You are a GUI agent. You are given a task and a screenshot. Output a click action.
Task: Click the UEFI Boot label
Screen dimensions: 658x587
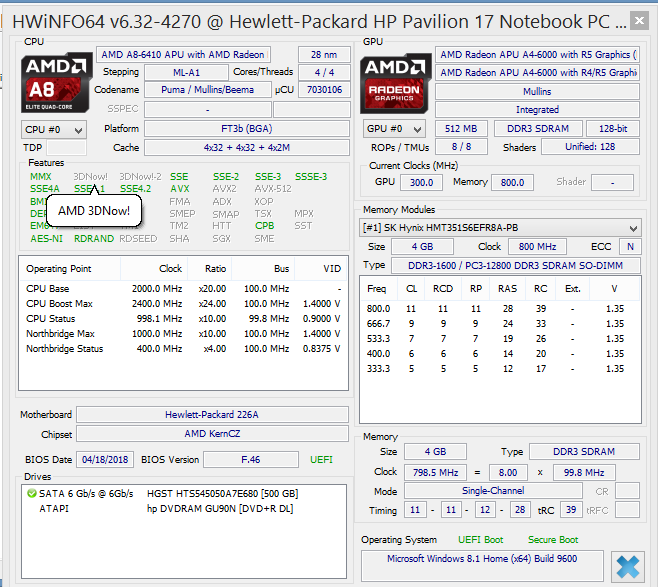pyautogui.click(x=480, y=540)
